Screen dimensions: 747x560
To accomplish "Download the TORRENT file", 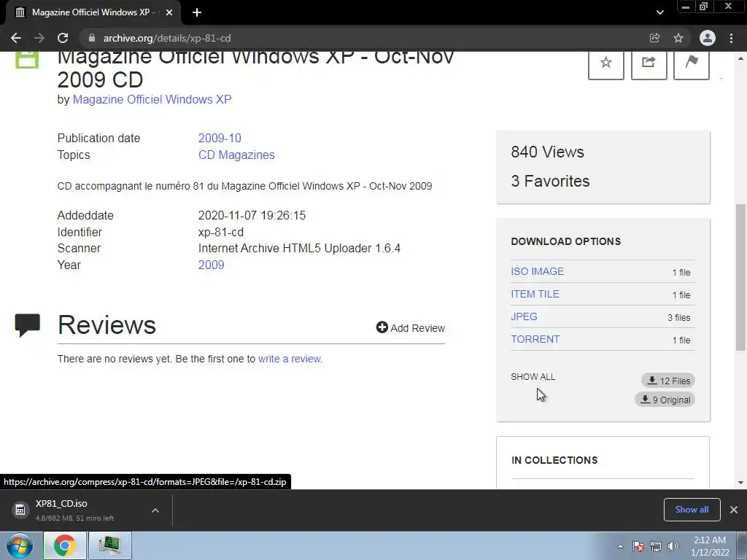I will 535,339.
